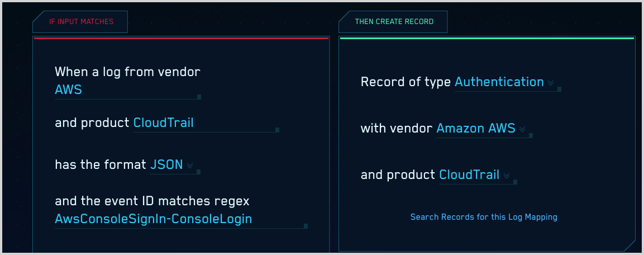
Task: Click the "has the format" label
Action: 101,165
